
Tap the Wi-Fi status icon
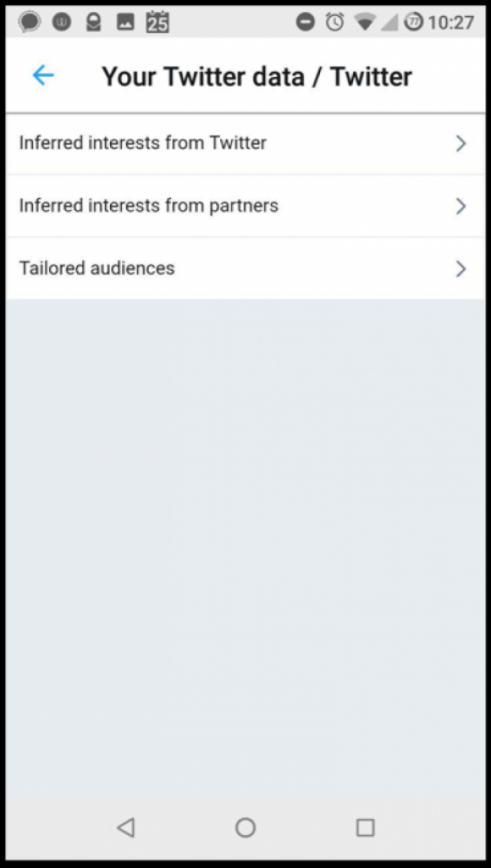pyautogui.click(x=365, y=22)
